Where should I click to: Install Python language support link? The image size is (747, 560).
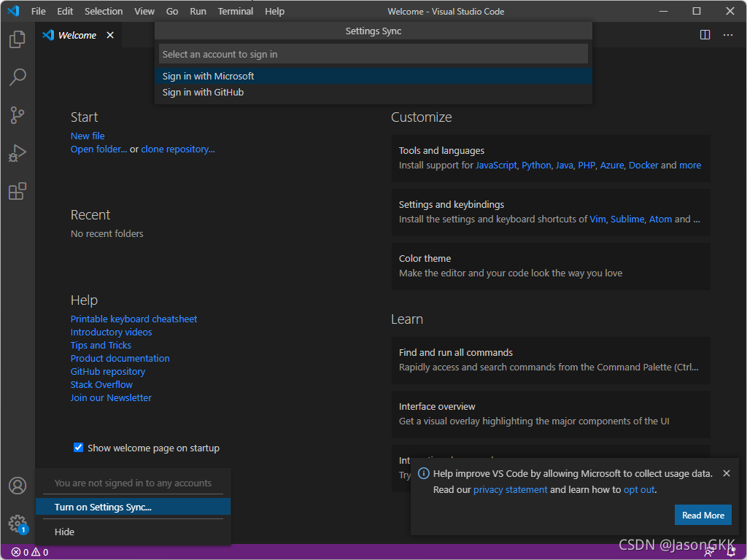click(x=536, y=166)
